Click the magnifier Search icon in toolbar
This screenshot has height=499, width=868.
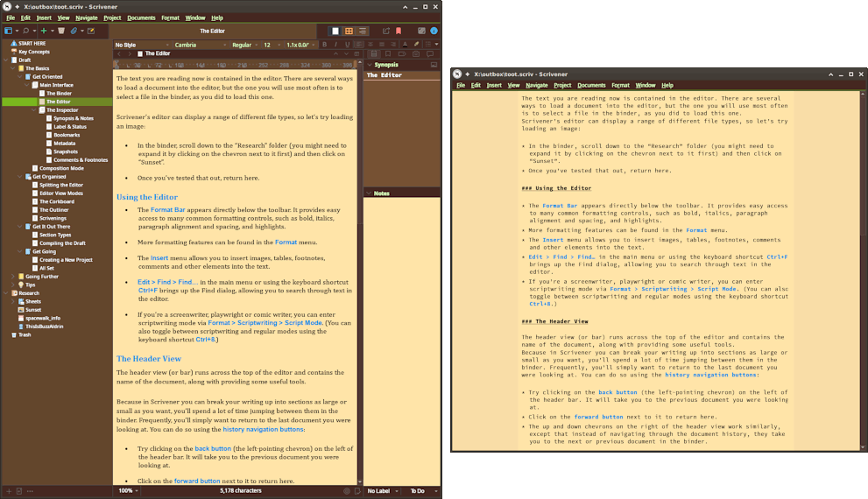click(25, 31)
